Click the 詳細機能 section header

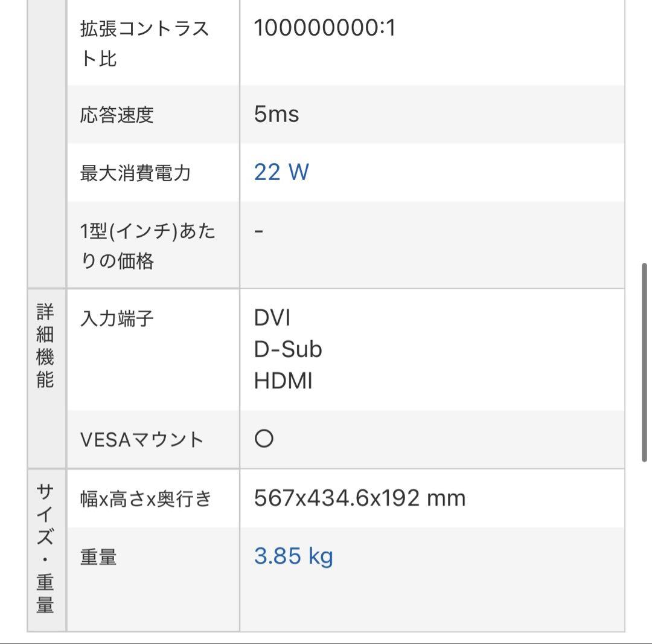[45, 346]
